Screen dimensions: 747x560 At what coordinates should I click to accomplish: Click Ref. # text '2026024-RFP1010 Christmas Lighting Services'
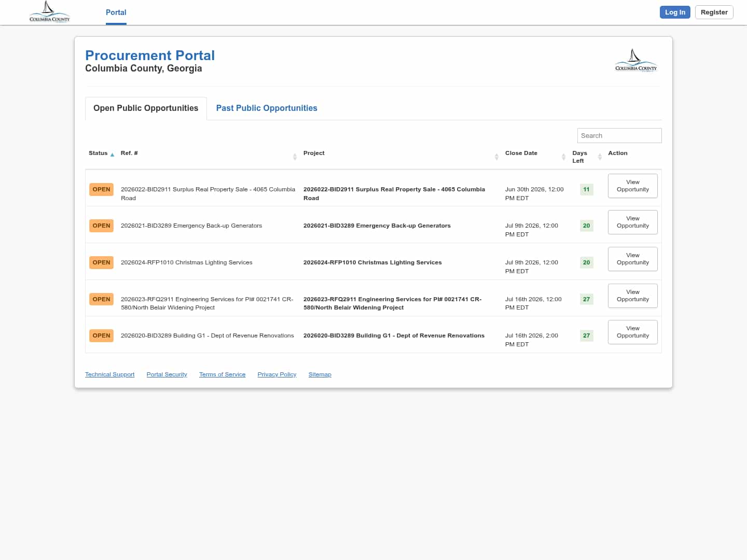click(187, 262)
